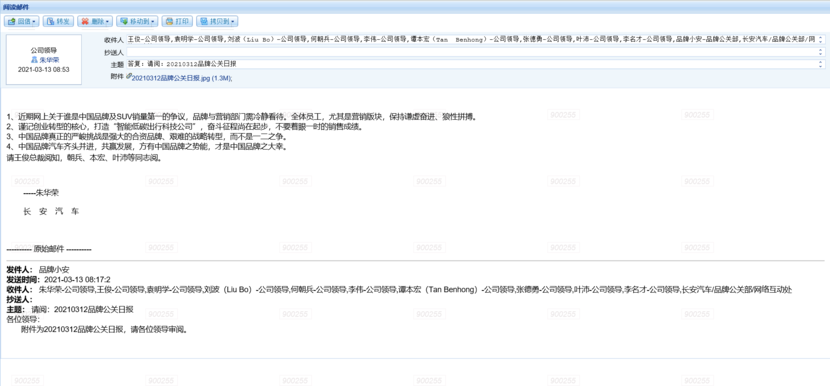This screenshot has width=830, height=386.
Task: Click the 移动到 move-to icon
Action: [124, 22]
